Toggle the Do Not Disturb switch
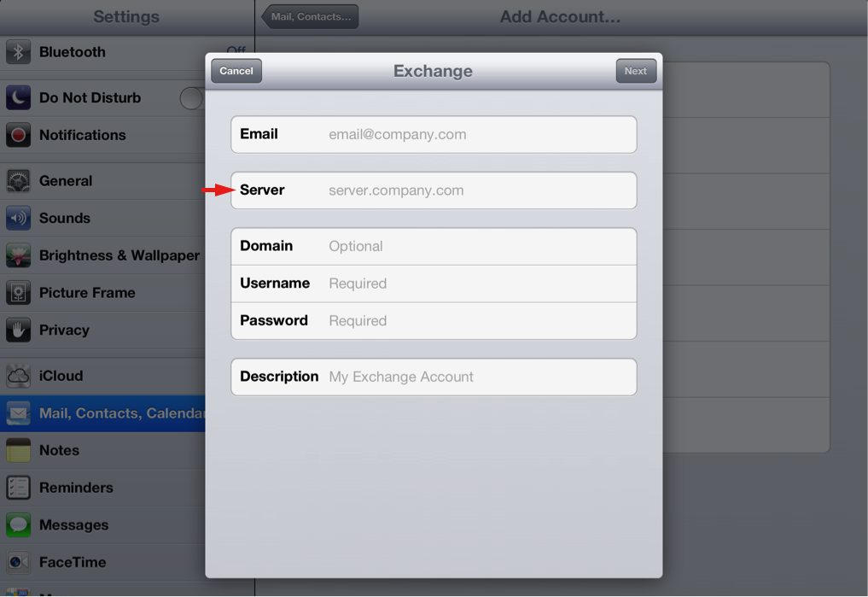 coord(193,98)
